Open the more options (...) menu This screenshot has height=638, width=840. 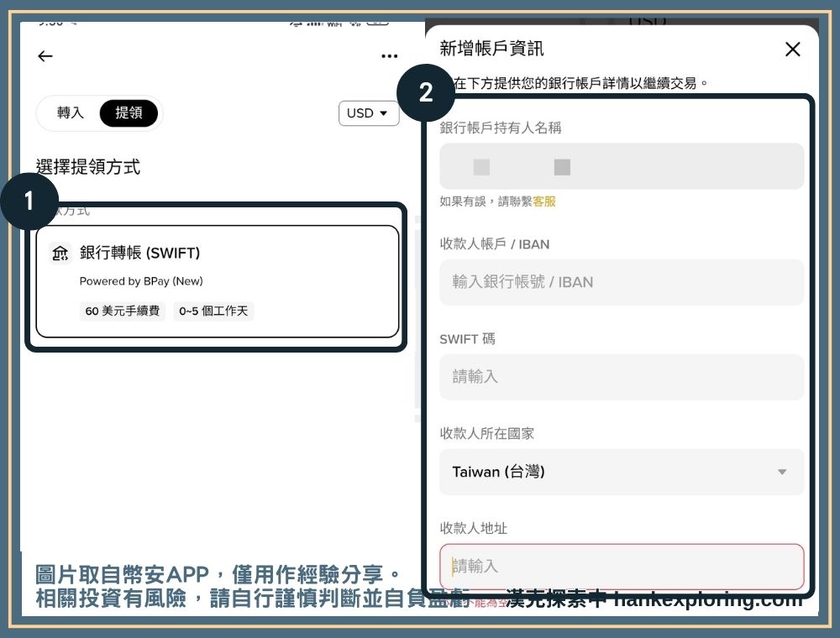(x=389, y=55)
